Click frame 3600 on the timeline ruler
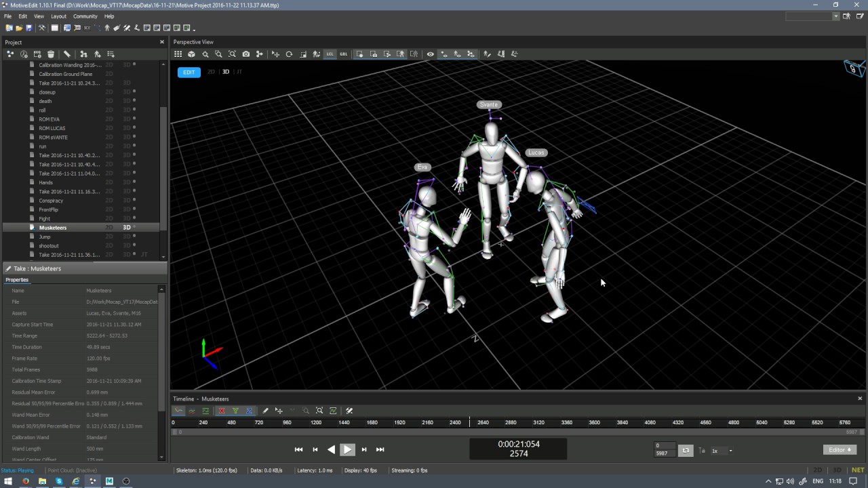868x488 pixels. pos(594,422)
